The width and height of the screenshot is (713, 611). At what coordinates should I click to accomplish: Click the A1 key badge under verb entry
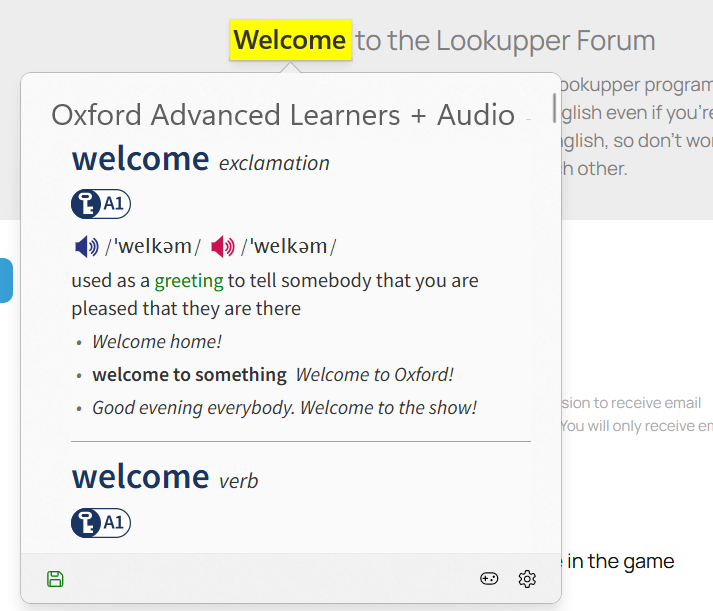click(101, 522)
